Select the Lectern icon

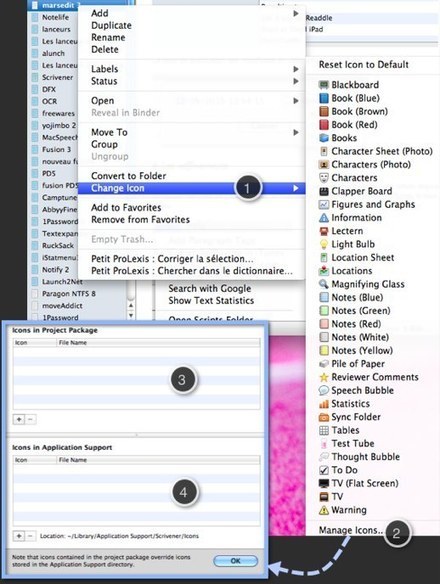tap(341, 231)
